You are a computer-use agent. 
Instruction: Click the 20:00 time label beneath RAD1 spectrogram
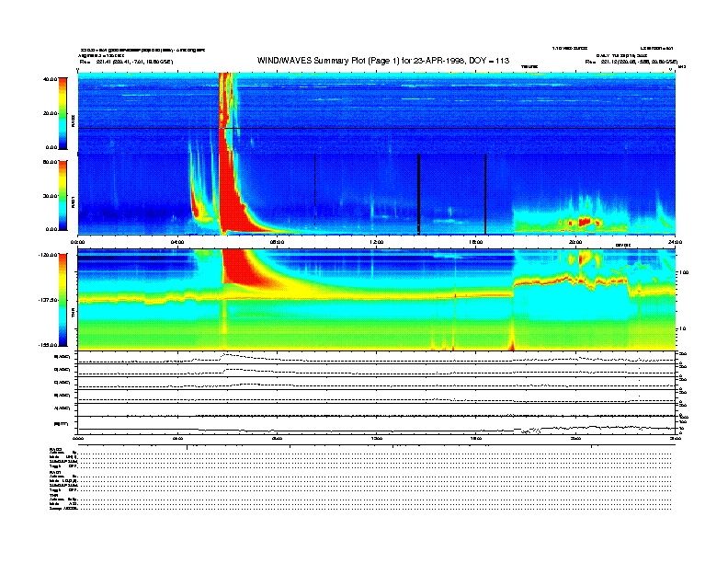[x=575, y=242]
